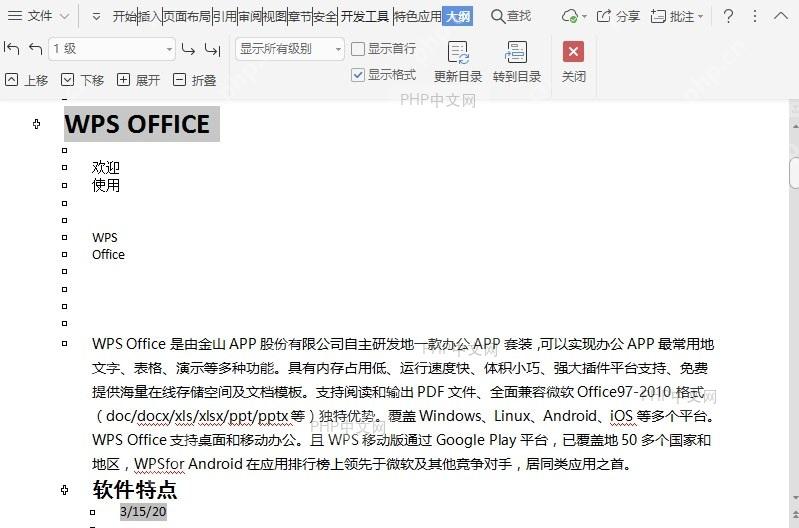The height and width of the screenshot is (528, 799).
Task: Switch to the 安全 tab
Action: click(x=325, y=16)
